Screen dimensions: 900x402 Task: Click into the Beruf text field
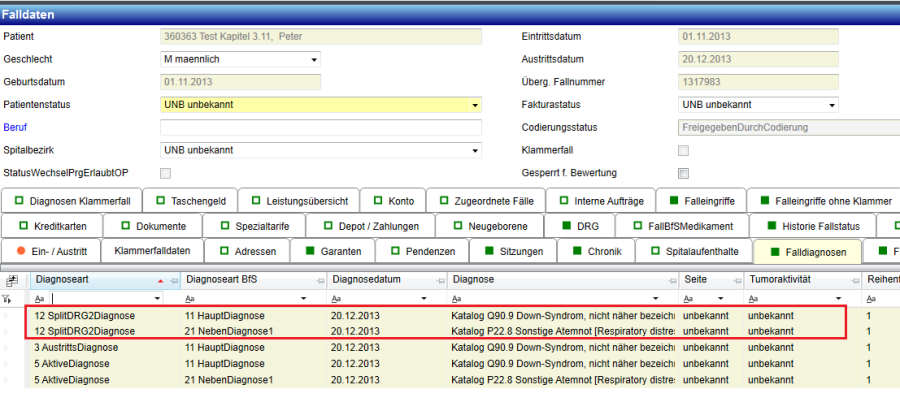(320, 127)
